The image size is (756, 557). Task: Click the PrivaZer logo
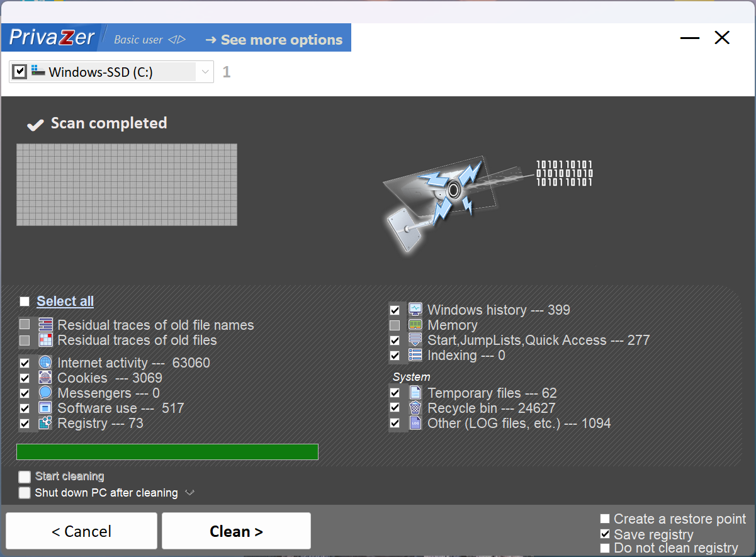[x=52, y=38]
